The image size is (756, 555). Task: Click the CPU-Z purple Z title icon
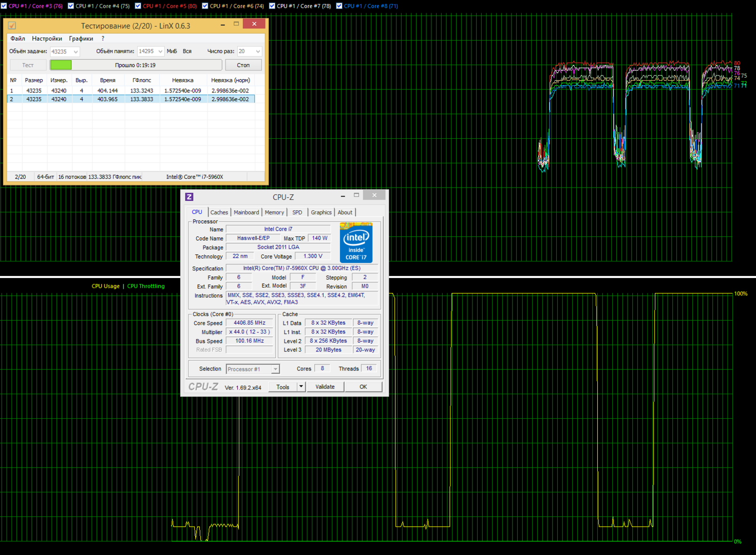pyautogui.click(x=189, y=197)
